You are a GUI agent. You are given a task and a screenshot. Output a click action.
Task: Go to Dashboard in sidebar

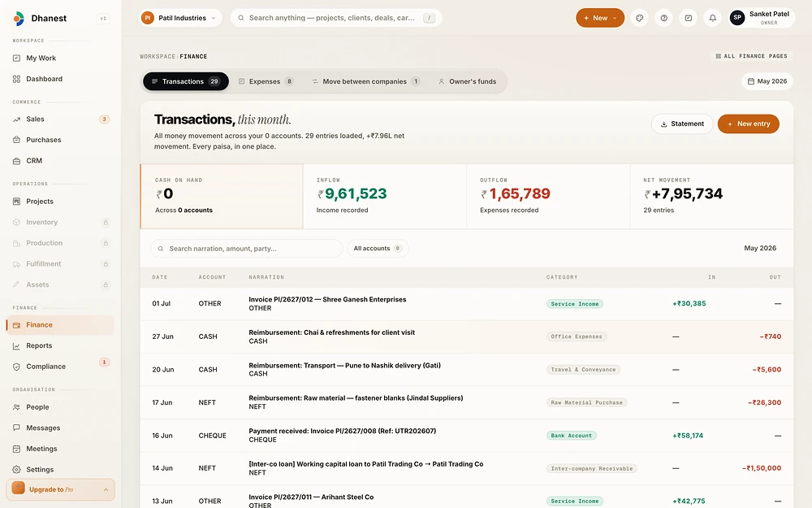tap(60, 79)
